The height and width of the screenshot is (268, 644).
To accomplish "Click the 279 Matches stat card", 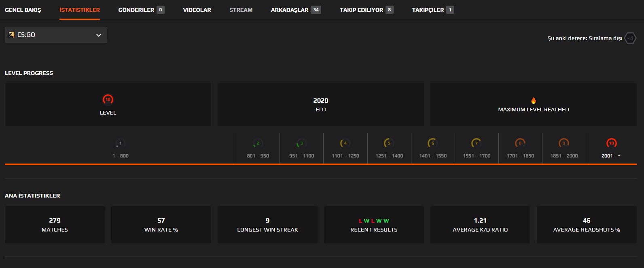I will [55, 225].
